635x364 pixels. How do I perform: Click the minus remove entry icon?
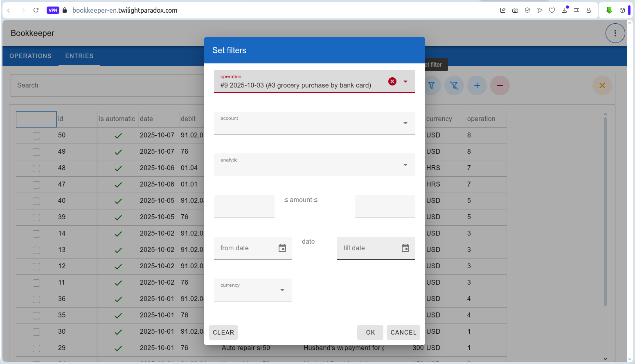click(500, 85)
